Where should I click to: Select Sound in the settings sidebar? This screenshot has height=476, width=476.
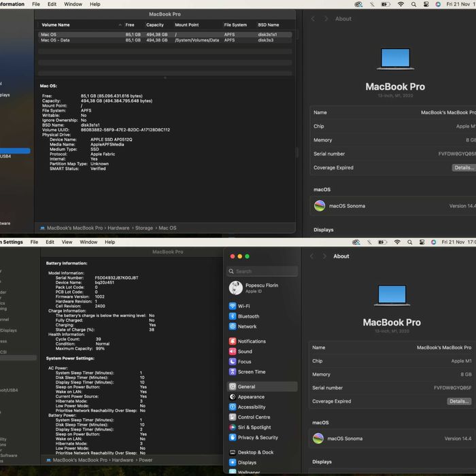241,352
